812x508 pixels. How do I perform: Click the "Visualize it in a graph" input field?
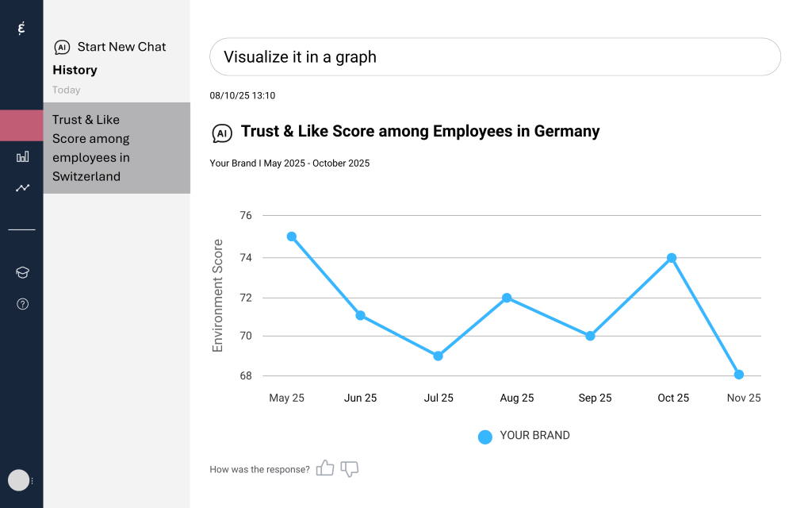tap(495, 57)
